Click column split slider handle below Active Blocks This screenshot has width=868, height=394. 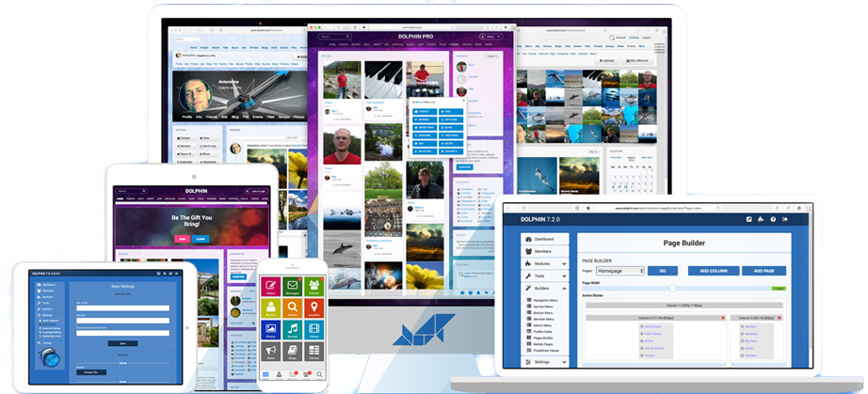click(729, 365)
